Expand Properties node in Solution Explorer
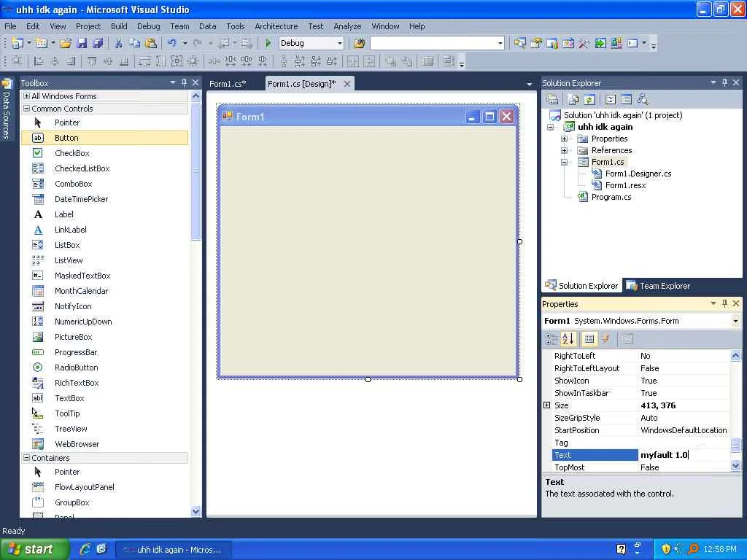This screenshot has height=560, width=747. pos(564,139)
